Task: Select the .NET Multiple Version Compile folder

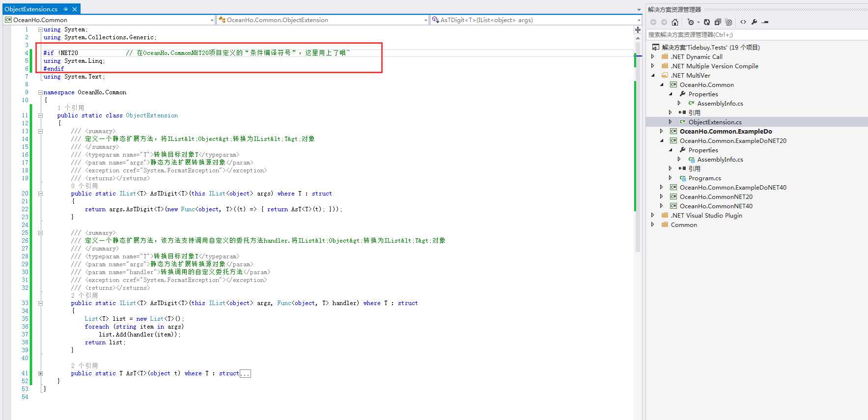Action: click(715, 66)
